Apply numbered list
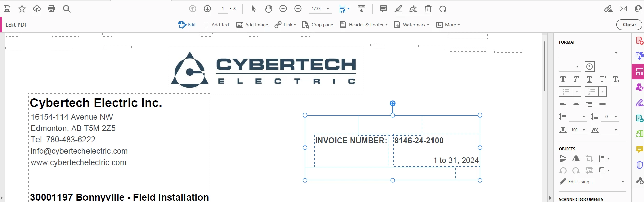Viewport: 644px width, 202px height. tap(592, 92)
